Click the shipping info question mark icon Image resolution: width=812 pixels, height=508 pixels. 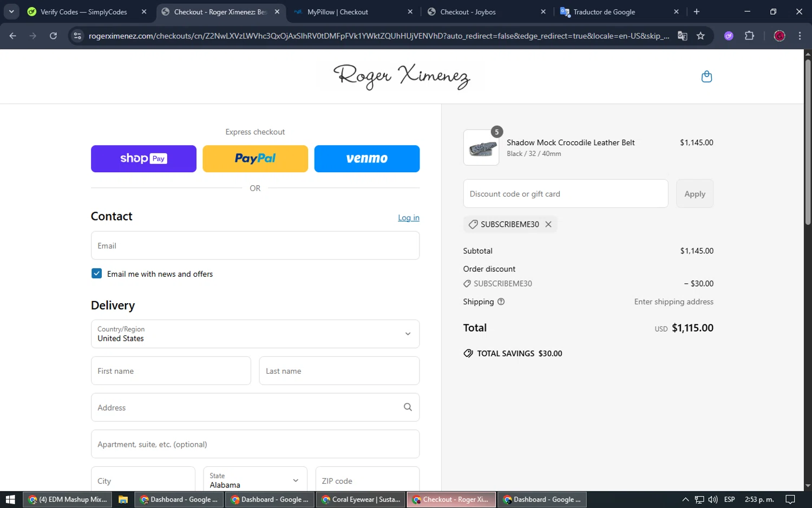coord(501,302)
